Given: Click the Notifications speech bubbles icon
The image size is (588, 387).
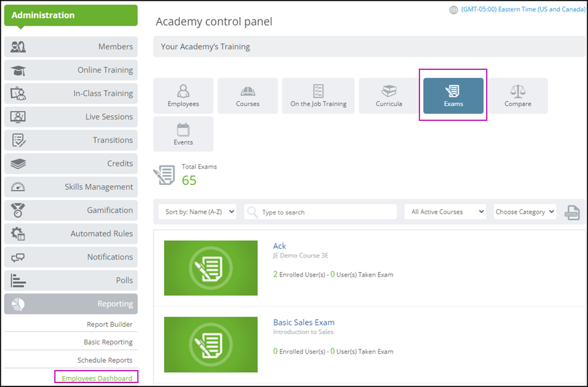Looking at the screenshot, I should click(x=18, y=257).
